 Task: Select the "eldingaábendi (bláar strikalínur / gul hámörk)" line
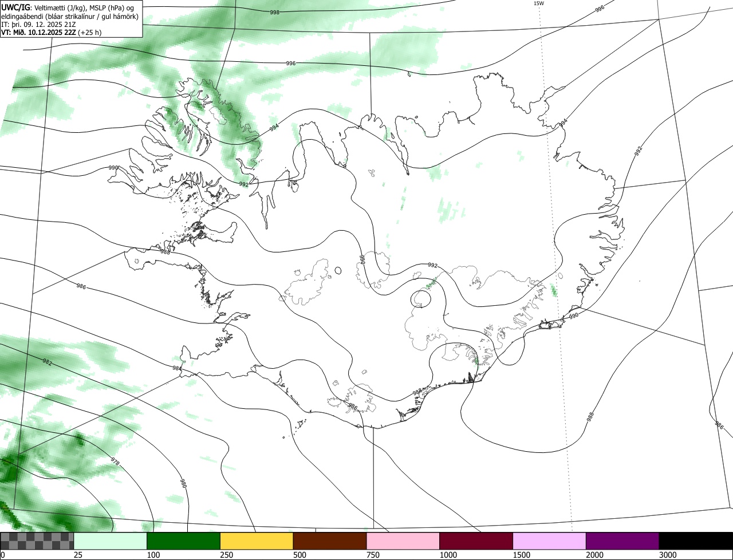click(70, 16)
